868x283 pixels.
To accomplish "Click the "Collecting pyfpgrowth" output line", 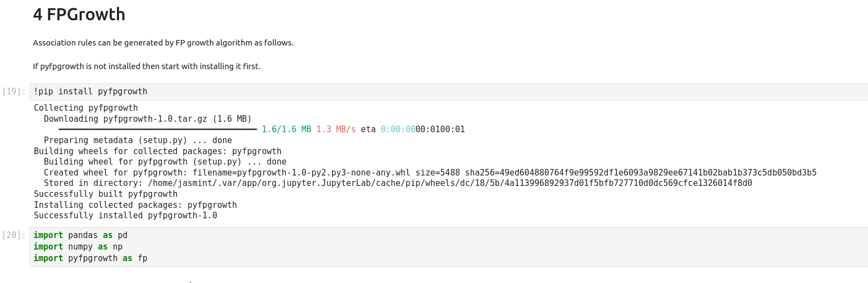I will (x=86, y=108).
